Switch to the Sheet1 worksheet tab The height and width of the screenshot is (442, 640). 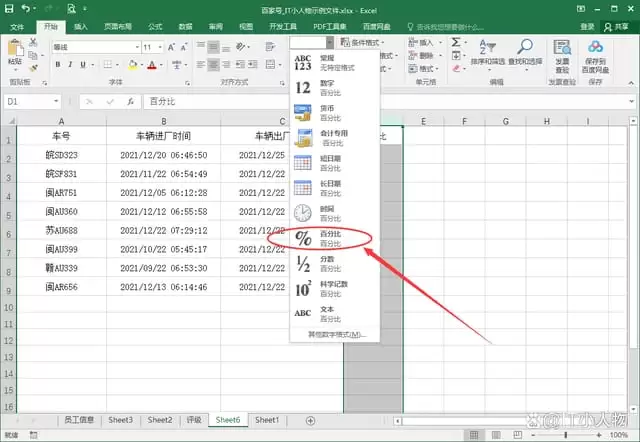[267, 420]
